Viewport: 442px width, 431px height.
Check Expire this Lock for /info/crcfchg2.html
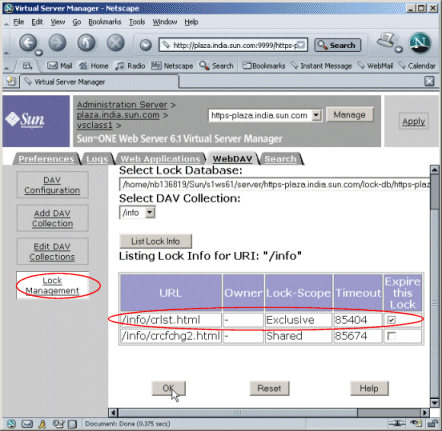pyautogui.click(x=391, y=336)
